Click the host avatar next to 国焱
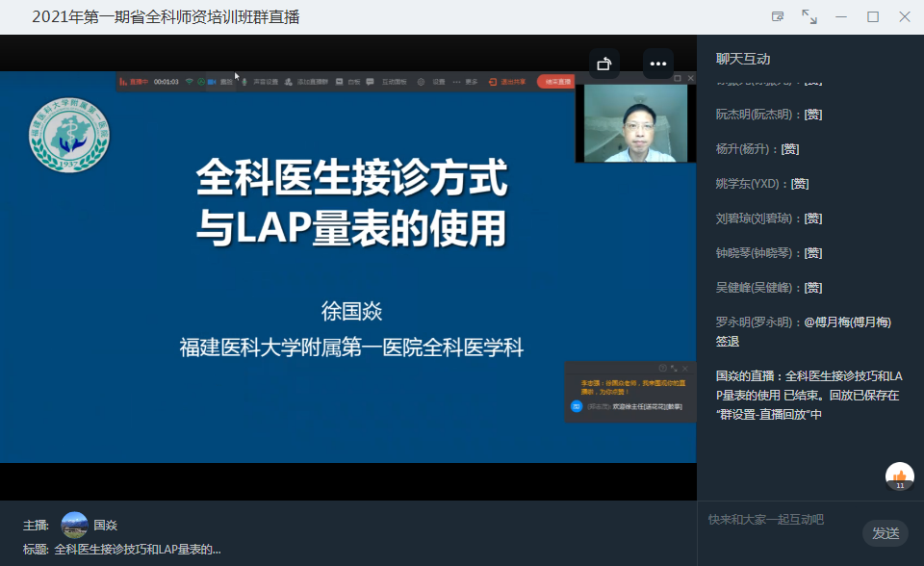Screen dimensions: 924x566 [x=74, y=526]
